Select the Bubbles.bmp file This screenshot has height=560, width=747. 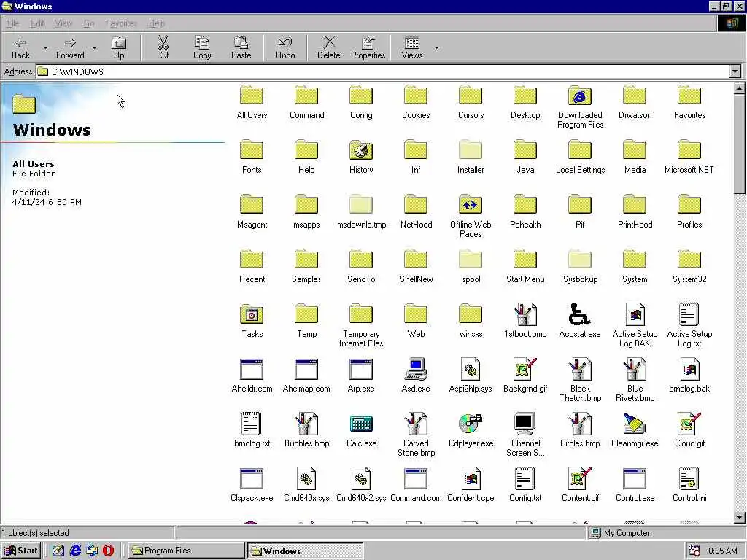coord(306,430)
